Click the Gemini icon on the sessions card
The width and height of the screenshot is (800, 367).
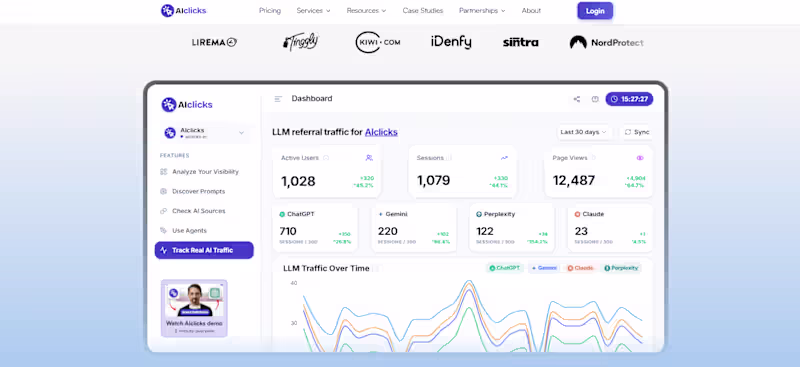point(381,214)
